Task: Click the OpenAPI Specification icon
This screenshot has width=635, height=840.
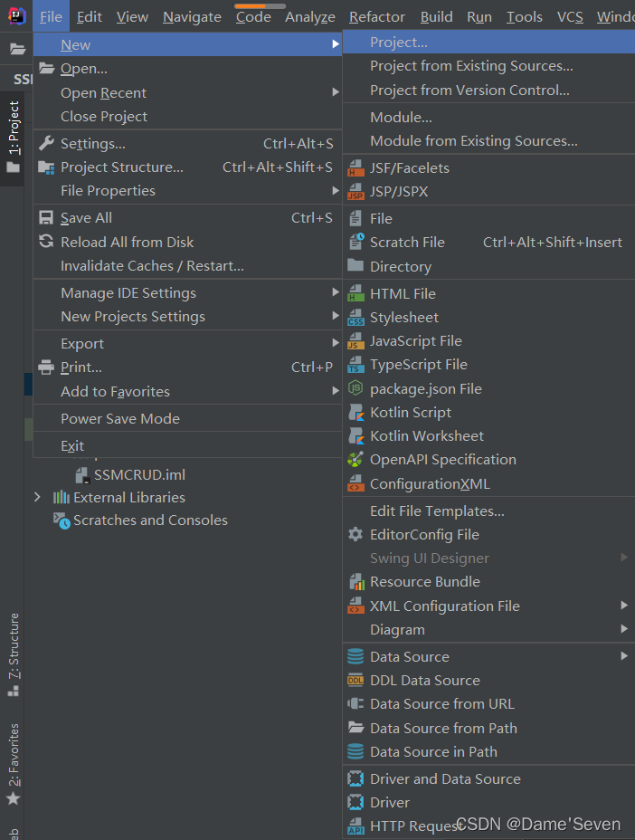Action: click(x=355, y=460)
